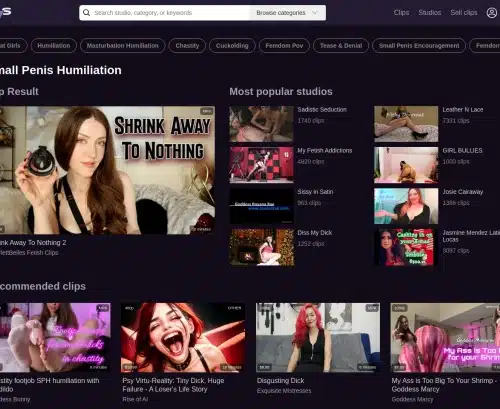Expand the Browse categories dropdown
The height and width of the screenshot is (409, 500).
click(x=287, y=13)
